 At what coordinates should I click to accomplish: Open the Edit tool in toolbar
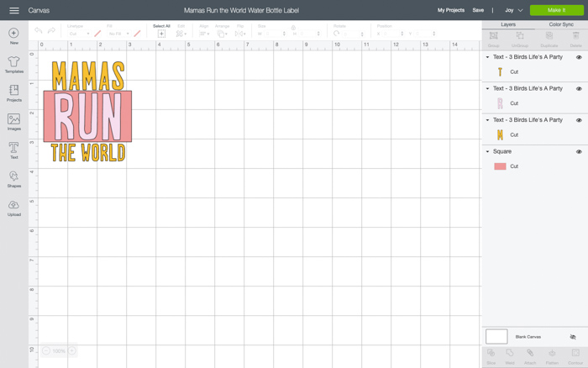pos(181,34)
